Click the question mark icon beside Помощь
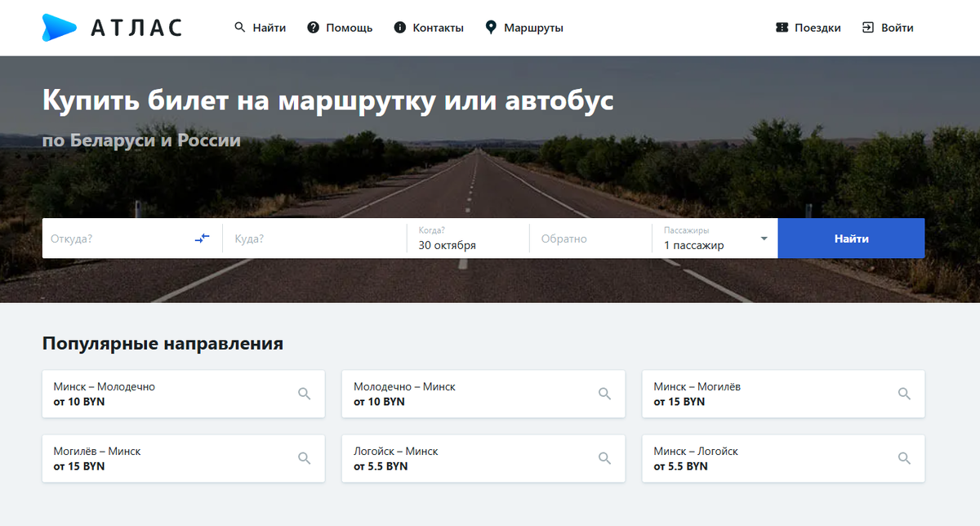The width and height of the screenshot is (980, 526). 313,28
